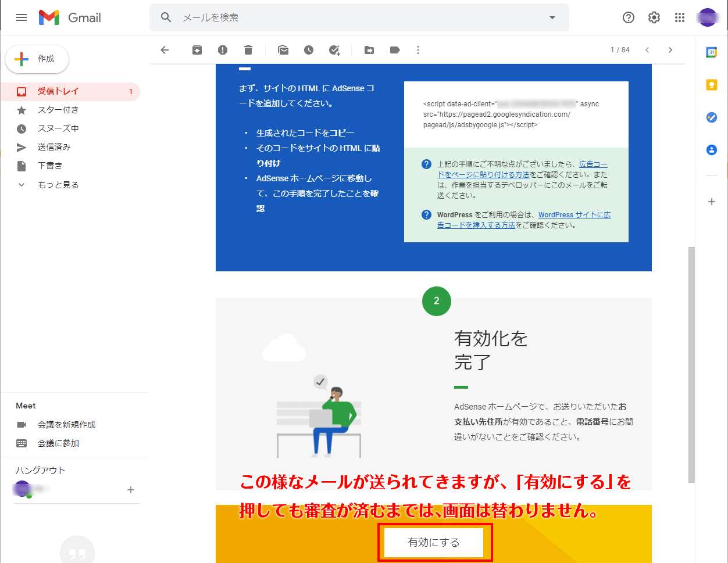Add the email to Tasks
This screenshot has width=728, height=563.
click(x=334, y=50)
